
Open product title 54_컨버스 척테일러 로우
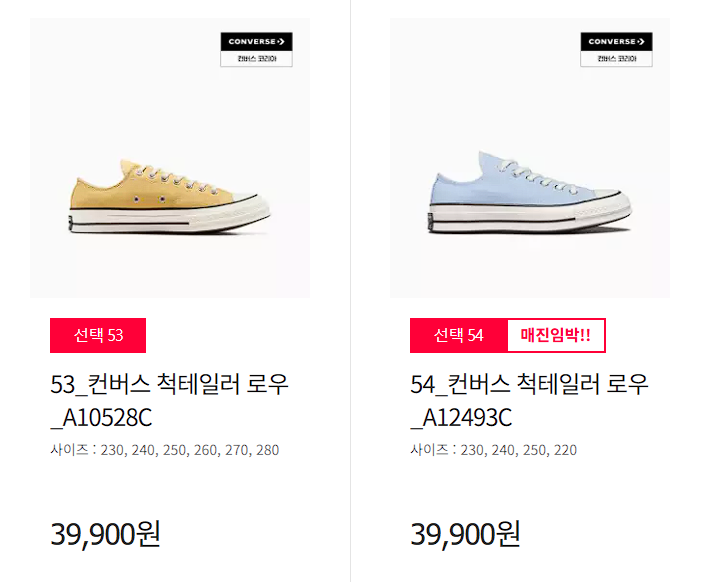tap(529, 384)
